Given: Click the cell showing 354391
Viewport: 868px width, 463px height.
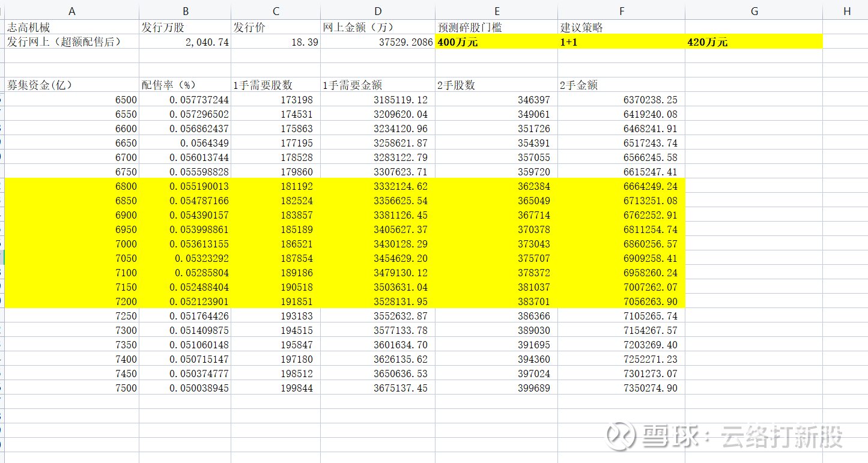Looking at the screenshot, I should 497,143.
